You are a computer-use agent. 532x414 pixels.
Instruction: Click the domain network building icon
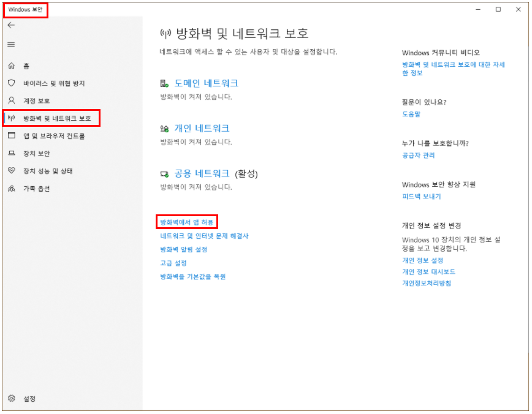[164, 83]
